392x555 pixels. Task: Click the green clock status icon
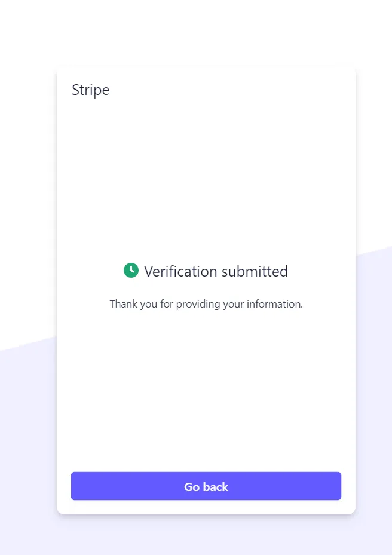tap(131, 271)
